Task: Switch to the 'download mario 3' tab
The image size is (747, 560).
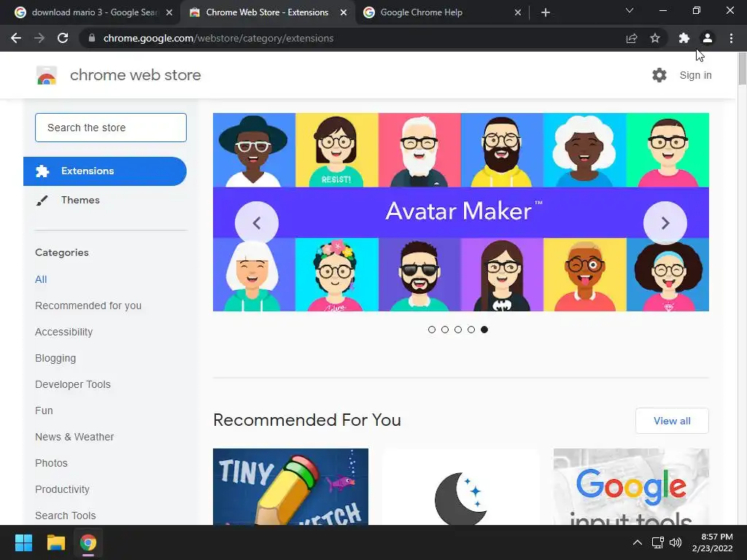Action: [x=93, y=12]
